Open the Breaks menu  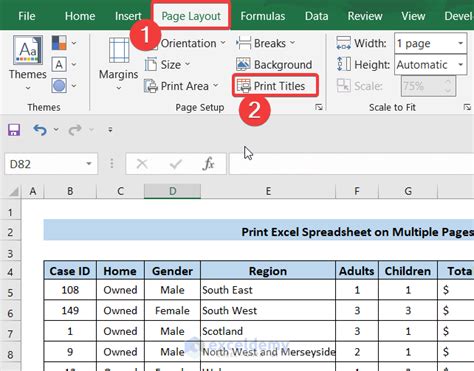[266, 43]
